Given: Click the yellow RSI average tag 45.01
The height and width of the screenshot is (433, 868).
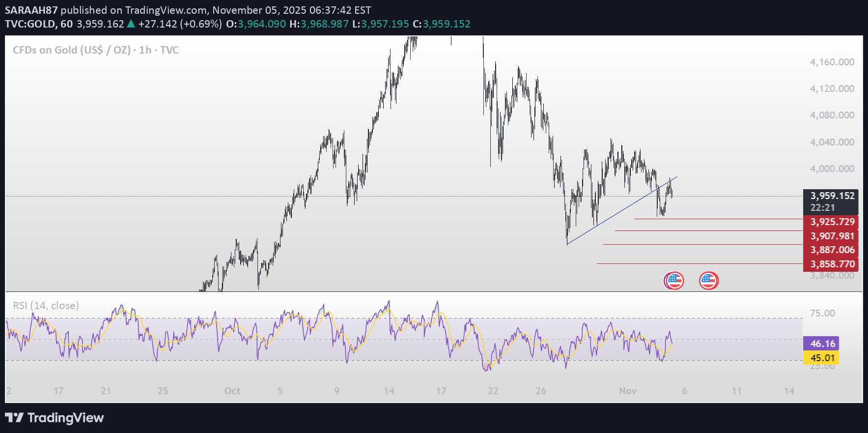Looking at the screenshot, I should 821,358.
